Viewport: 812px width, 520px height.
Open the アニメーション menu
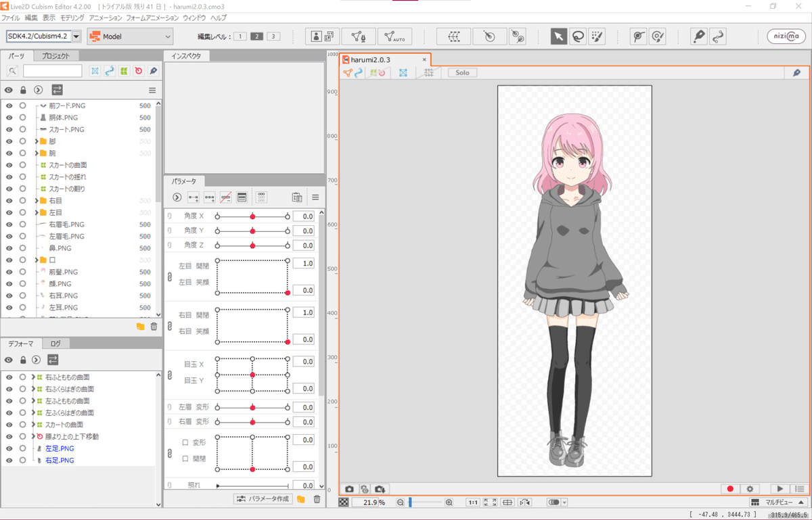point(106,18)
